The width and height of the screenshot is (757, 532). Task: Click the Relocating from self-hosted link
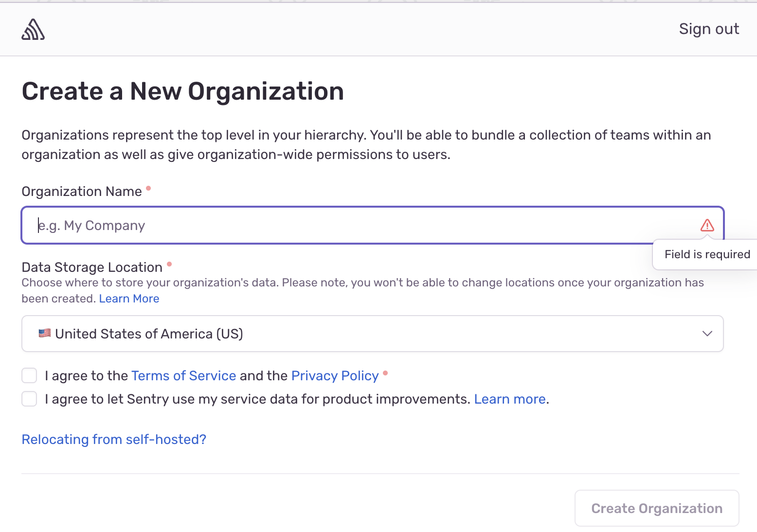coord(114,440)
